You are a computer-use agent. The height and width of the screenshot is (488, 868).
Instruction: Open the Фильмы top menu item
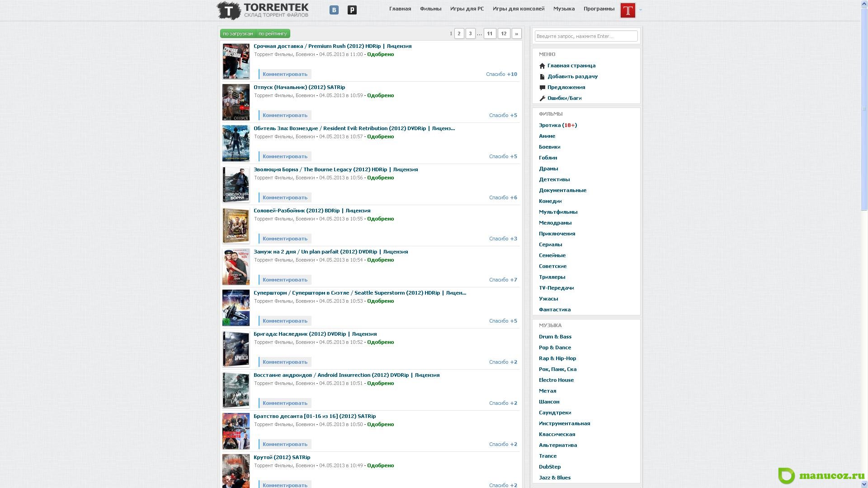430,9
